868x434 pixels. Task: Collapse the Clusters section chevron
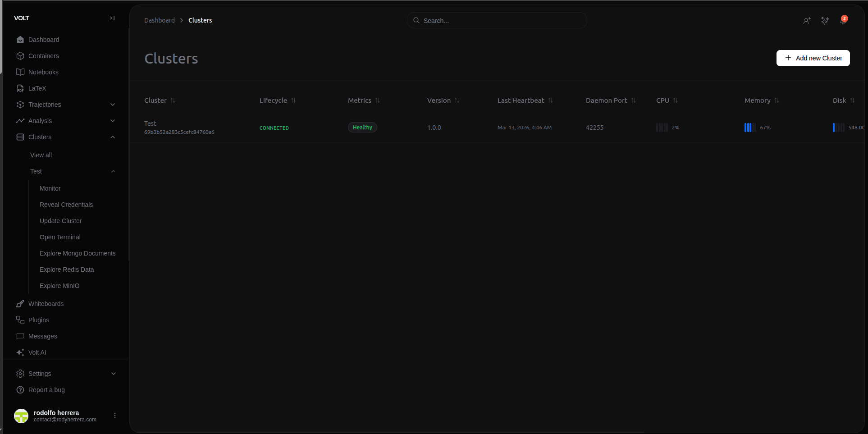pyautogui.click(x=113, y=137)
